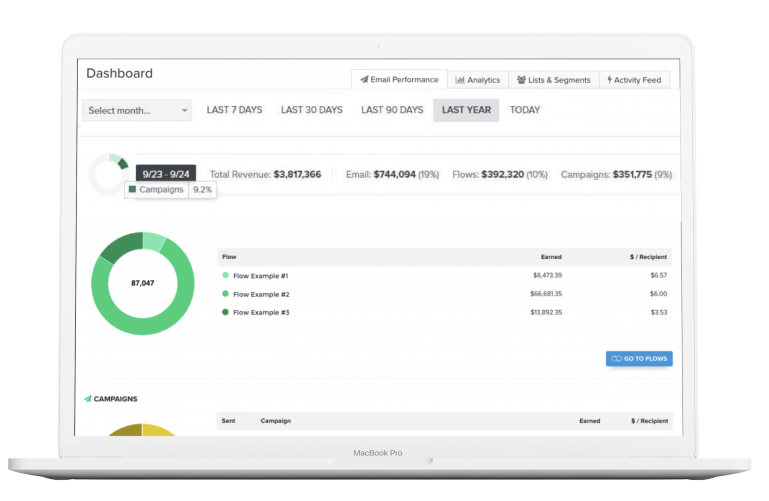Switch to the Analytics tab
Viewport: 769px width, 501px height.
pyautogui.click(x=478, y=80)
